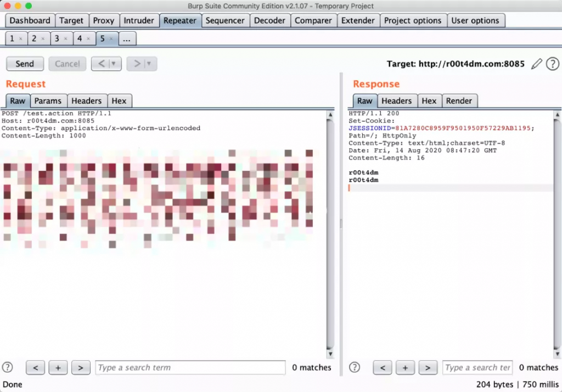
Task: Open the Decoder tab
Action: pyautogui.click(x=269, y=20)
